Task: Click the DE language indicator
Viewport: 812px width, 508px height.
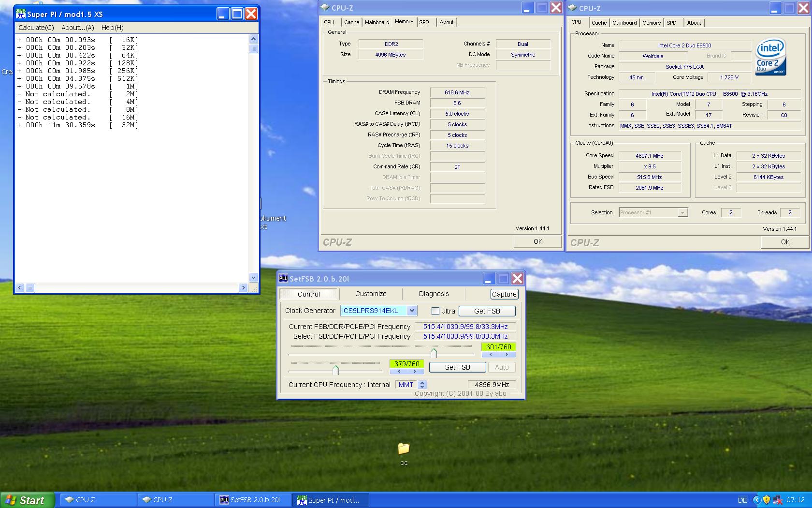Action: 742,500
